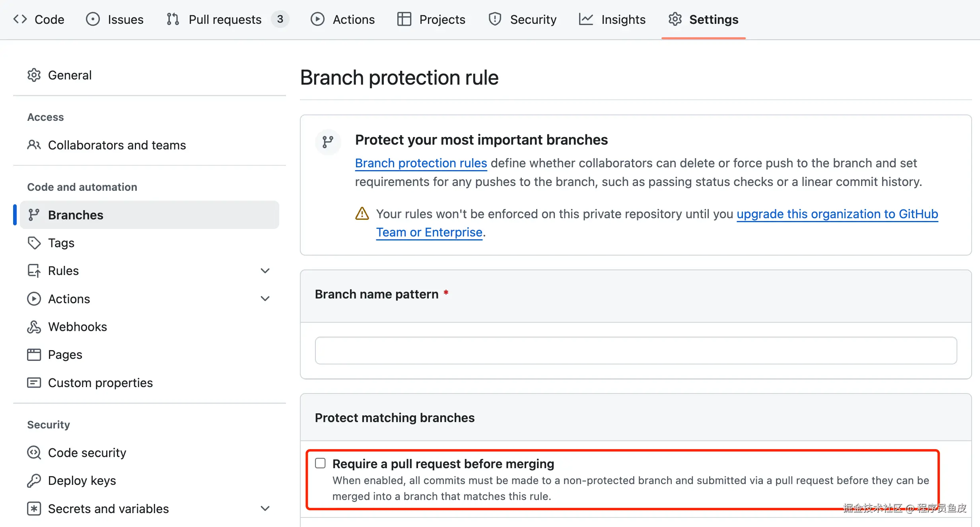Click the Pages browser icon
This screenshot has height=527, width=980.
[34, 355]
